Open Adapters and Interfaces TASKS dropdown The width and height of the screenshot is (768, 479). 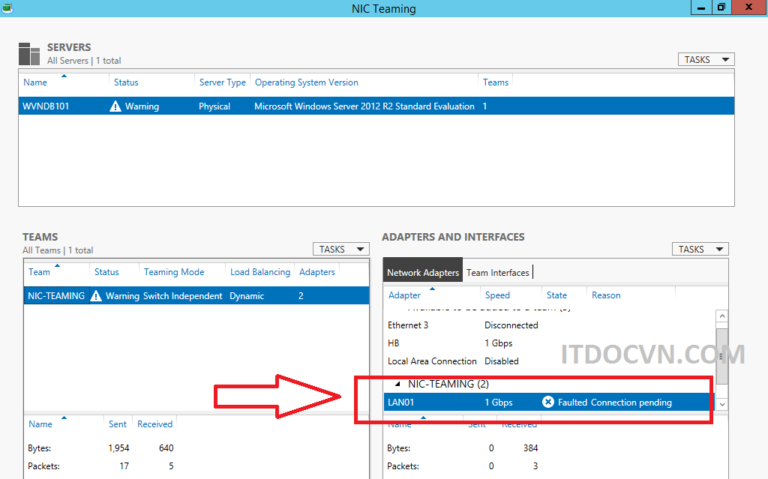(699, 249)
